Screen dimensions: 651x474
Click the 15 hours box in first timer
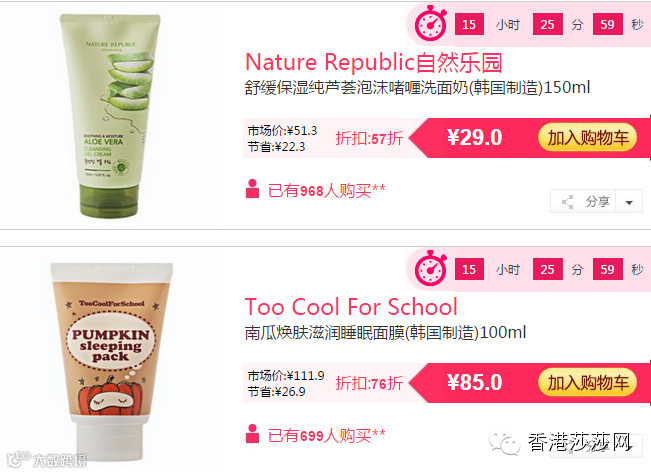[x=469, y=24]
